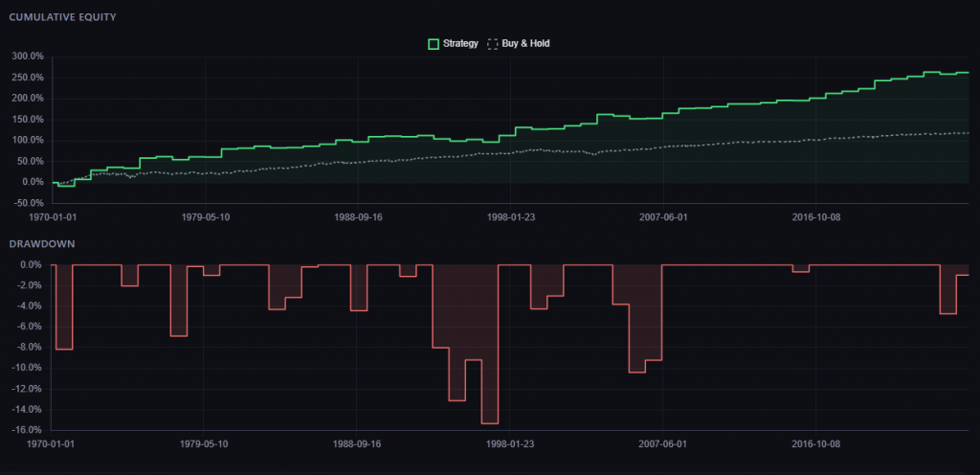Click the green Strategy legend swatch
This screenshot has height=475, width=980.
coord(434,43)
